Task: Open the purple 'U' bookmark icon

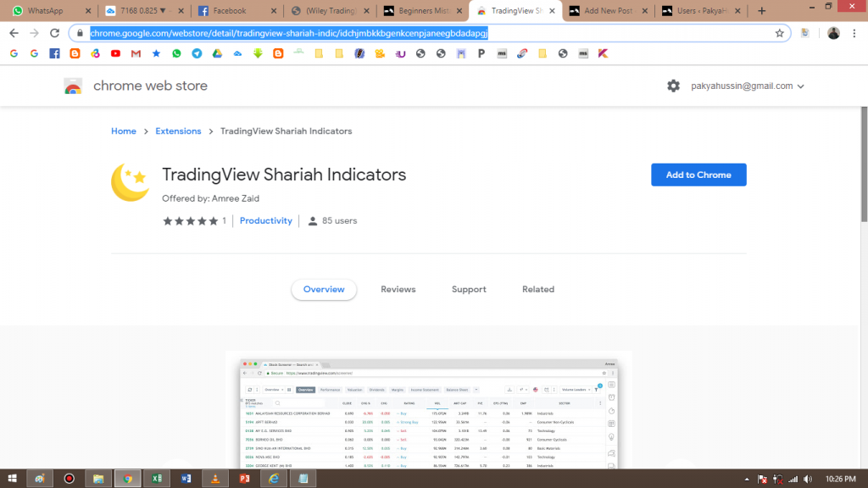Action: (400, 53)
